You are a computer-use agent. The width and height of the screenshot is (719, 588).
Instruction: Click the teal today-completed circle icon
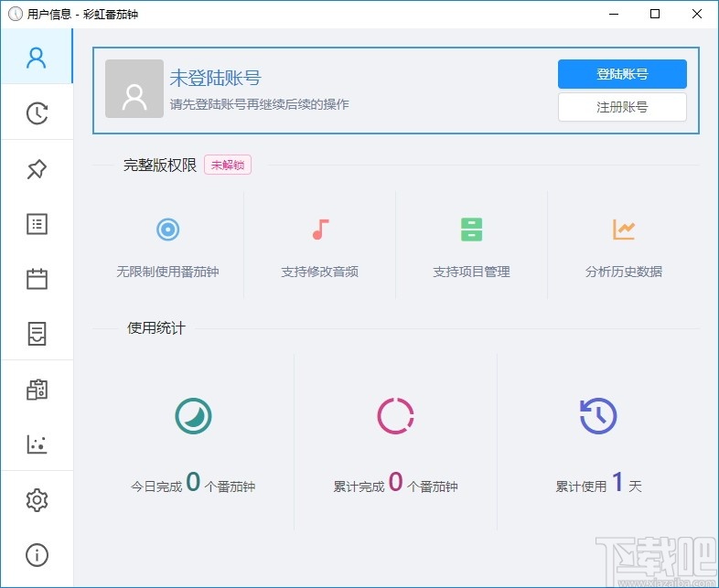[194, 416]
